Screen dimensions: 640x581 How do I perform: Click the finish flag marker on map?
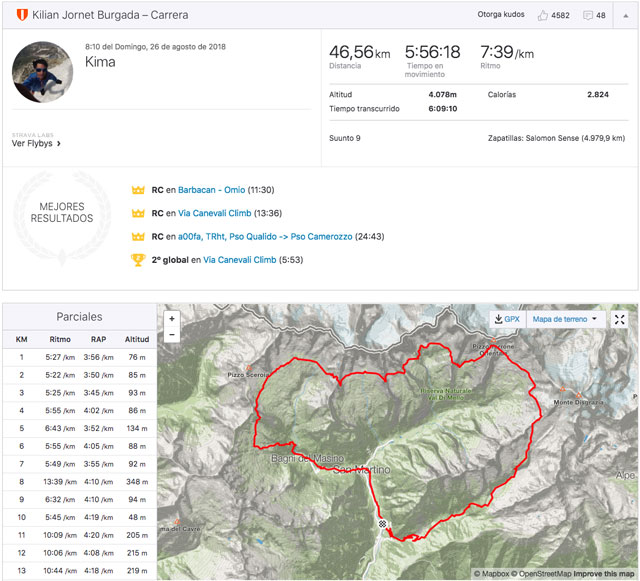click(x=382, y=524)
